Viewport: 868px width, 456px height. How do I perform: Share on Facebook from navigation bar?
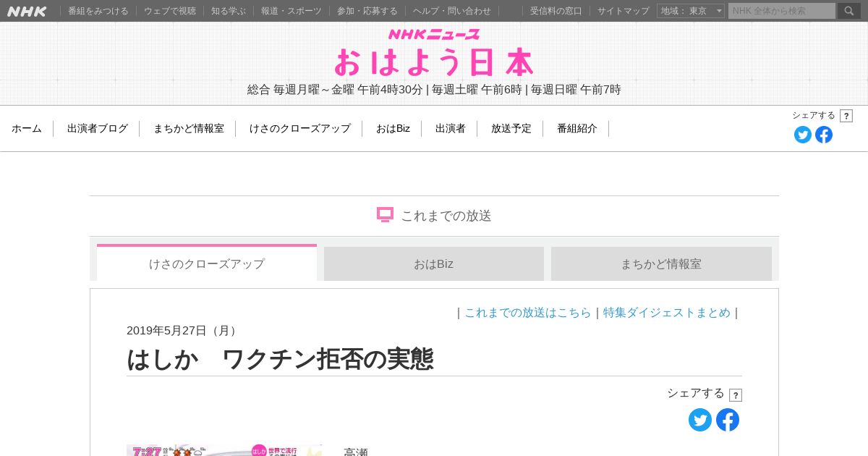(x=824, y=135)
